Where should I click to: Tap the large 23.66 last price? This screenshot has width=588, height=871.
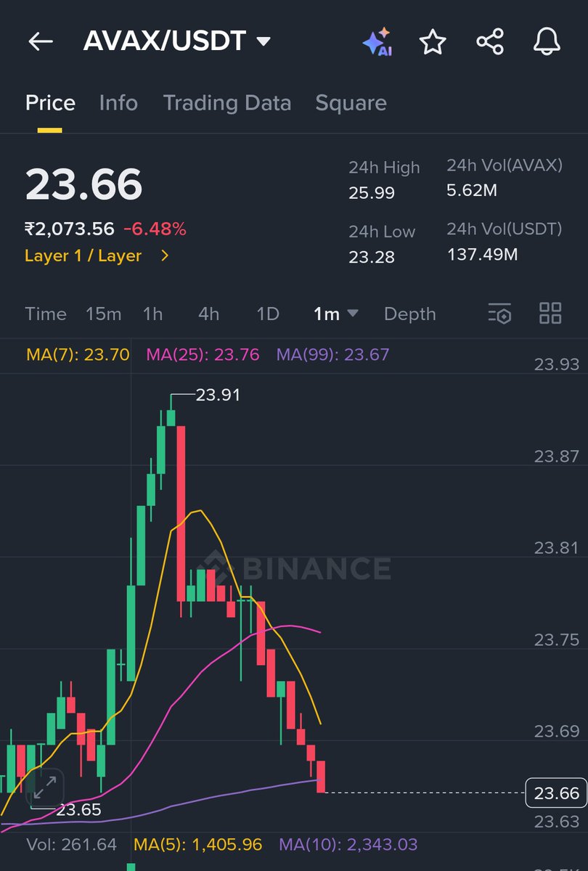[x=83, y=184]
